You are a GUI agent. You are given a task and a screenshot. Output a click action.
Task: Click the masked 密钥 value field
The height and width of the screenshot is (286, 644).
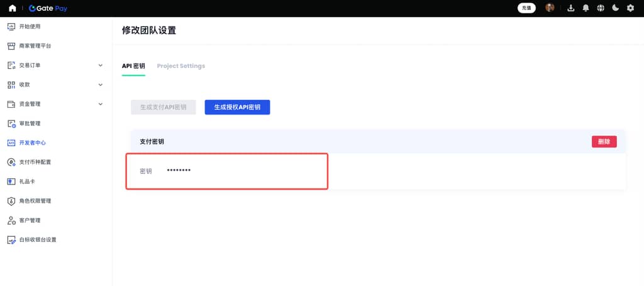click(x=179, y=171)
